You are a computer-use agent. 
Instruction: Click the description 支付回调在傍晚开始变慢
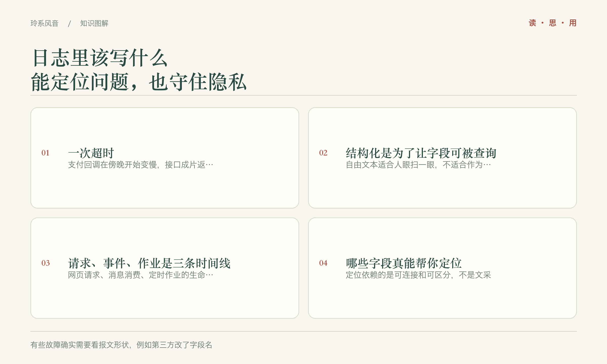113,165
